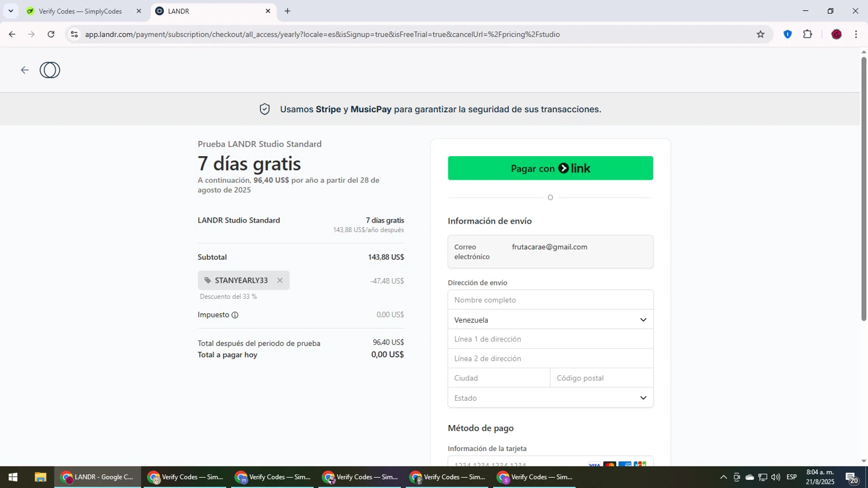Open the Extensions puzzle icon
Screen dimensions: 868x488
tap(808, 34)
